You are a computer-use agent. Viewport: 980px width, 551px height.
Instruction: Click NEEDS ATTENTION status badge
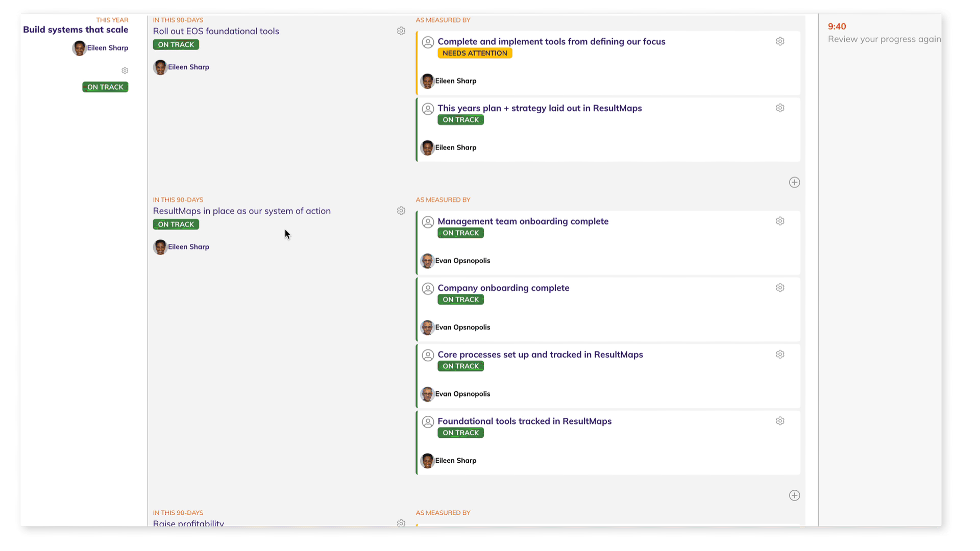pos(475,53)
